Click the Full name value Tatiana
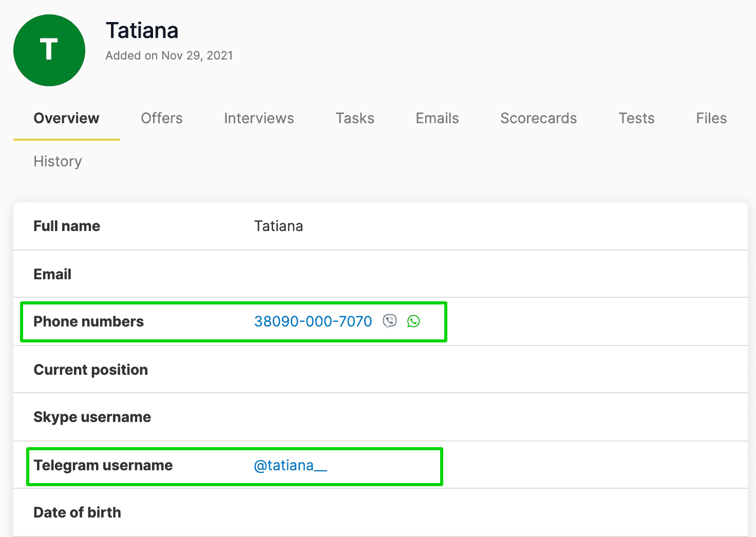 [x=278, y=226]
